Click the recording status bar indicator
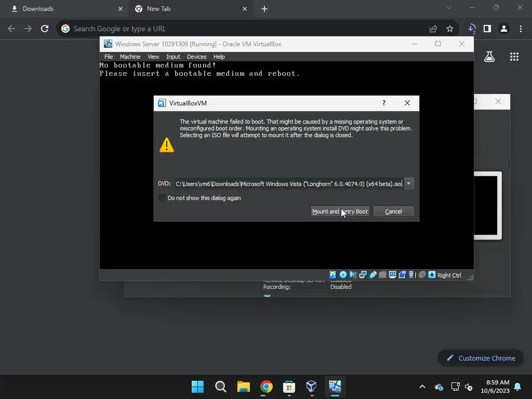The image size is (532, 399). click(403, 275)
